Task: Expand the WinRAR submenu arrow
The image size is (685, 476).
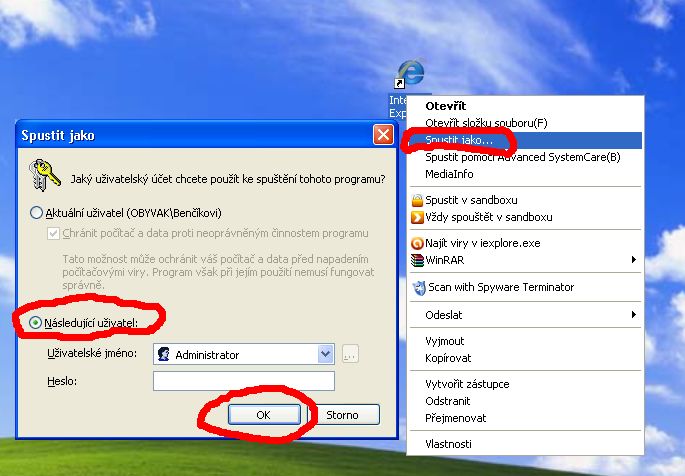Action: tap(633, 260)
